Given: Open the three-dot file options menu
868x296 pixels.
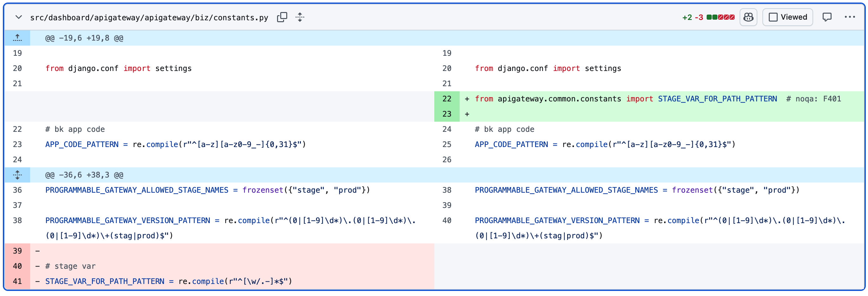Looking at the screenshot, I should 850,17.
